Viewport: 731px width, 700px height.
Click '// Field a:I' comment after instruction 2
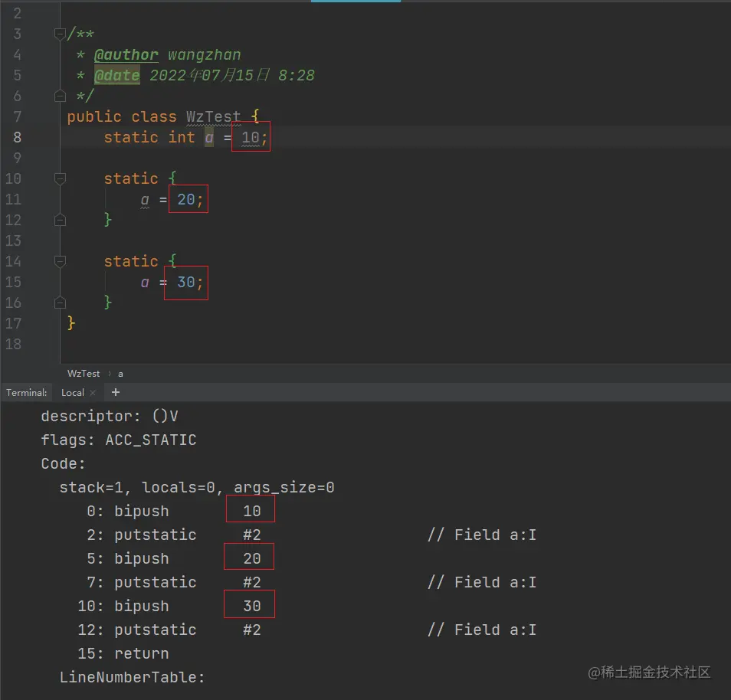[482, 535]
